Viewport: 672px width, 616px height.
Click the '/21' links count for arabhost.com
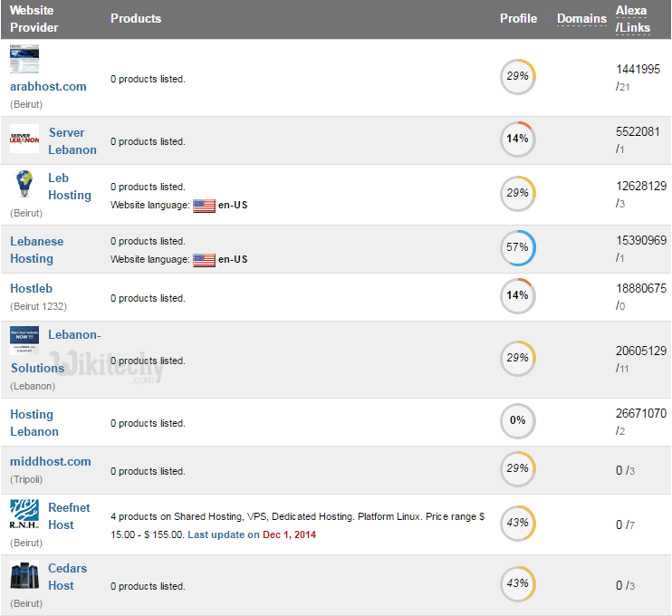click(x=623, y=87)
